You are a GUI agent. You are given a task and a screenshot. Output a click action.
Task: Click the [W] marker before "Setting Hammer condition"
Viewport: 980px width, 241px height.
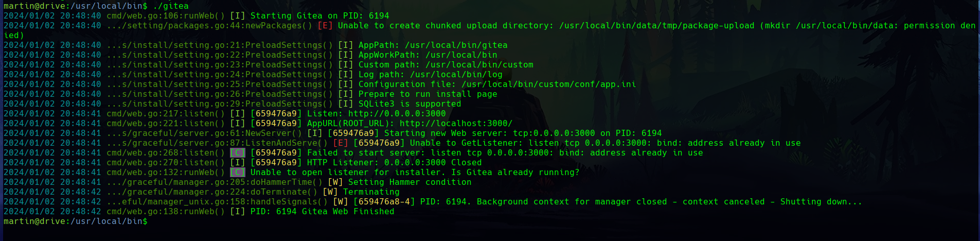pos(335,182)
